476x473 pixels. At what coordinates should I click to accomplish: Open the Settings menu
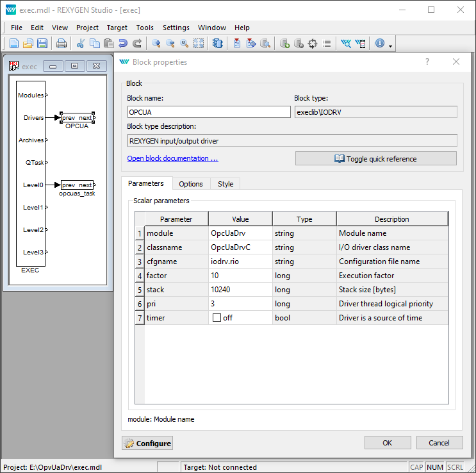coord(176,28)
